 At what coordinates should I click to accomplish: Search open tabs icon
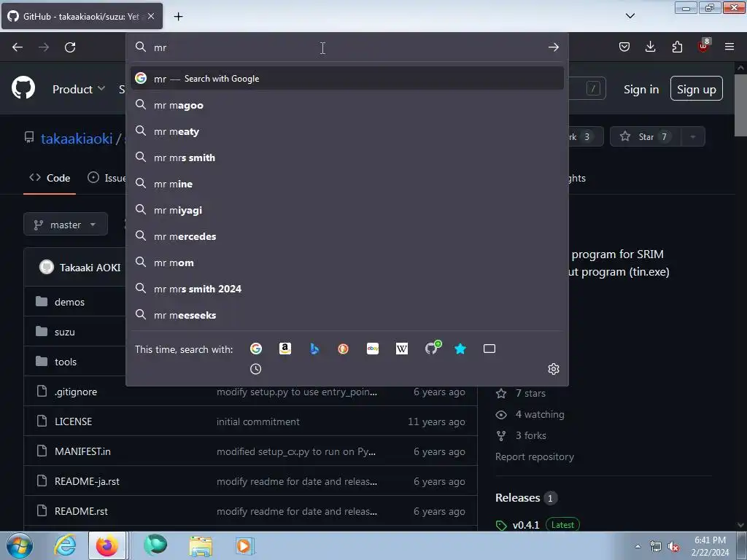[x=489, y=349]
